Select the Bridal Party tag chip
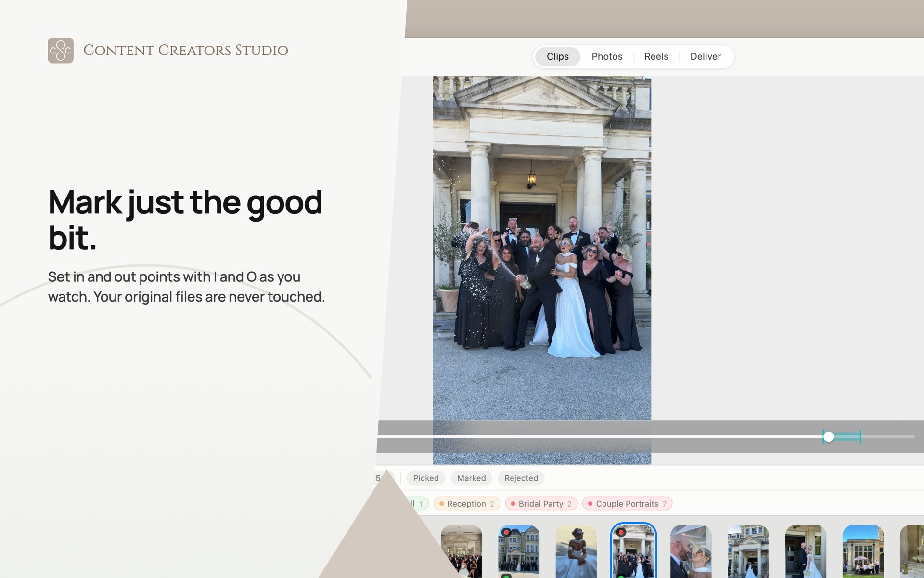The image size is (924, 578). point(541,504)
